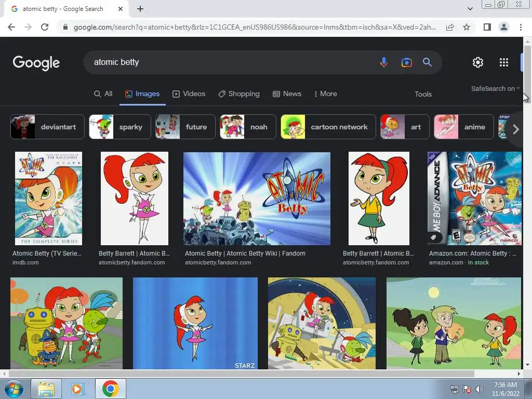532x399 pixels.
Task: Open Amazon.com: Atomic Betty result link
Action: tap(472, 254)
